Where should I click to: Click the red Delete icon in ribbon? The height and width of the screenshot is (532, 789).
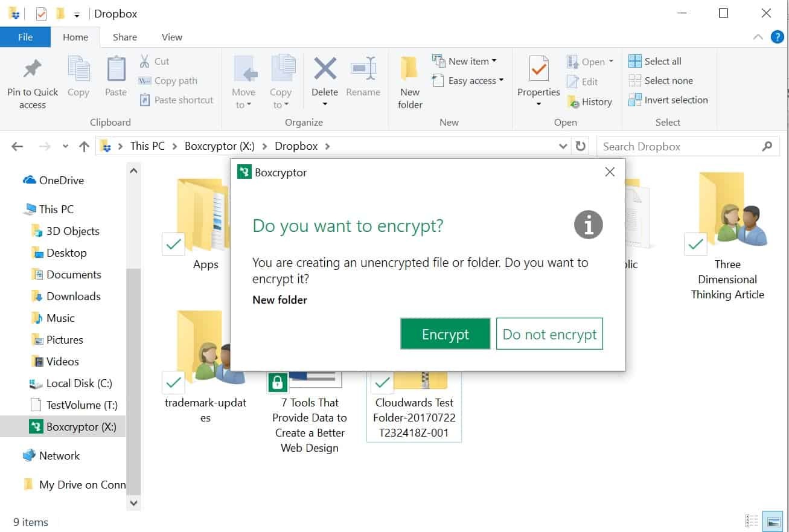[325, 69]
